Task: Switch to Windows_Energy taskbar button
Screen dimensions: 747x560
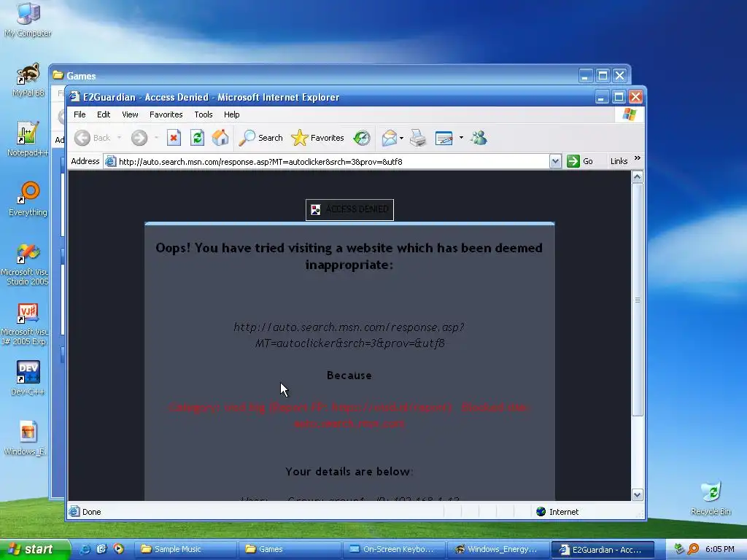Action: click(498, 549)
